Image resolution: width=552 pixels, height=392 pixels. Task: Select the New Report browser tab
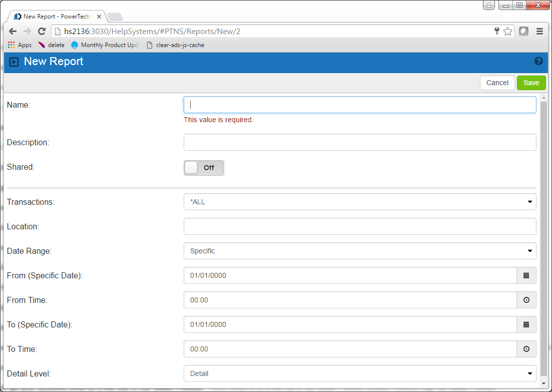(x=55, y=17)
